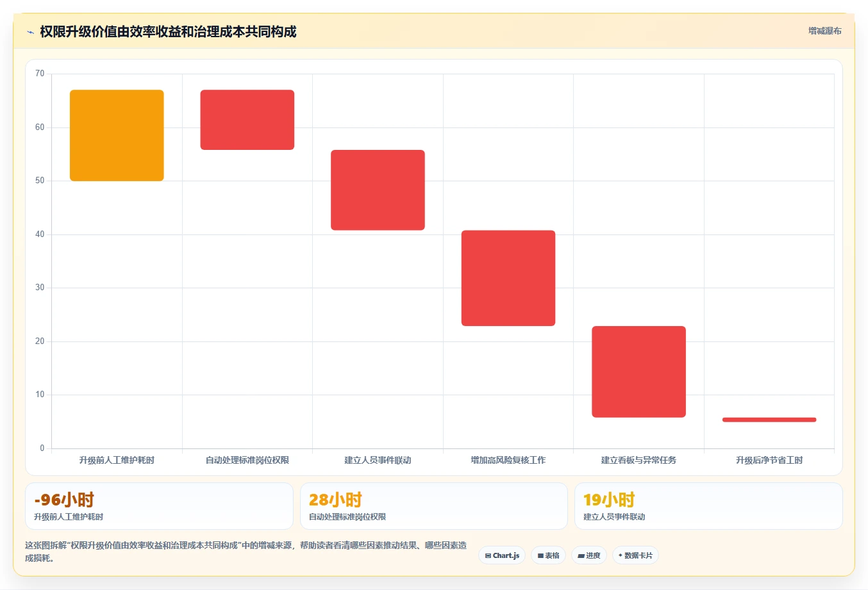
Task: Click the red 自动处理标准岗位权限 bar
Action: 247,120
